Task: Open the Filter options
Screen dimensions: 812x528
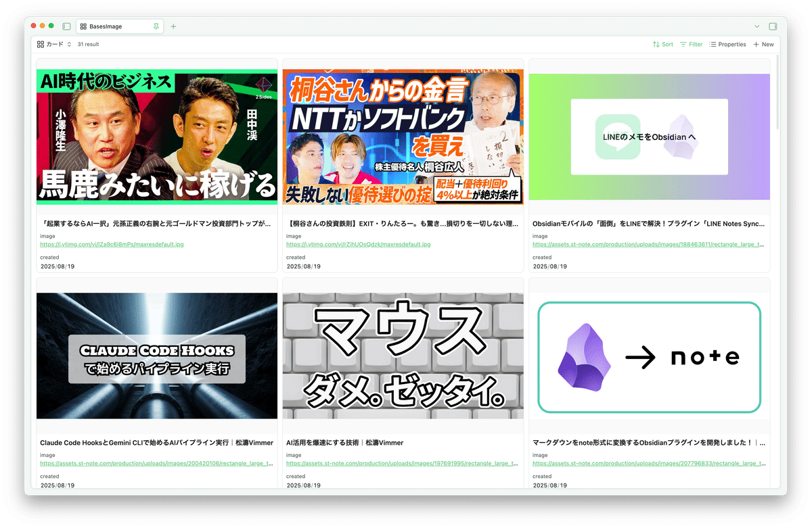Action: [x=692, y=45]
